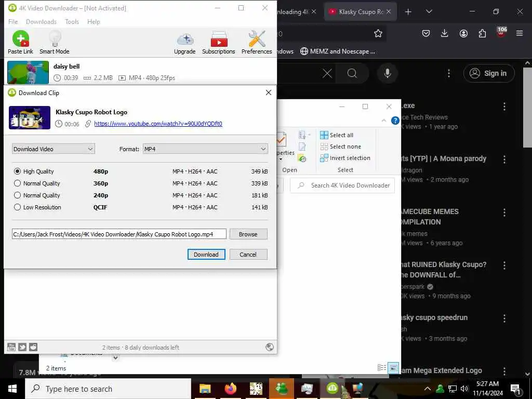Screen dimensions: 532x399
Task: Open the Tools menu
Action: click(x=72, y=22)
